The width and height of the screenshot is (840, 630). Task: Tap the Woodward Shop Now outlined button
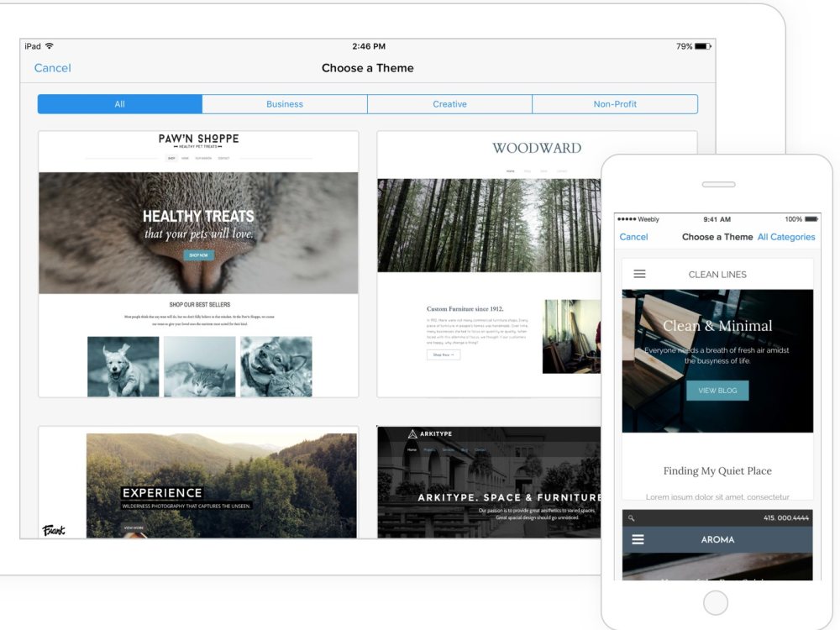[x=444, y=354]
